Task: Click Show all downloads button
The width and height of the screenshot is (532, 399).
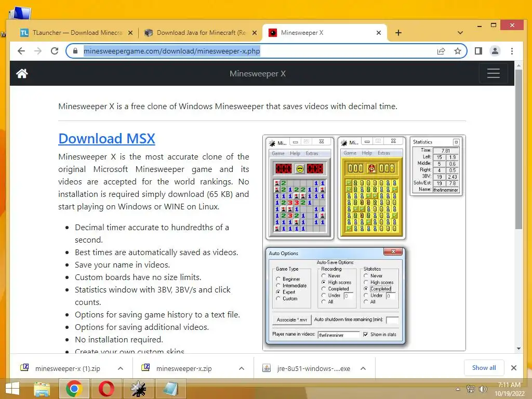Action: click(x=484, y=368)
